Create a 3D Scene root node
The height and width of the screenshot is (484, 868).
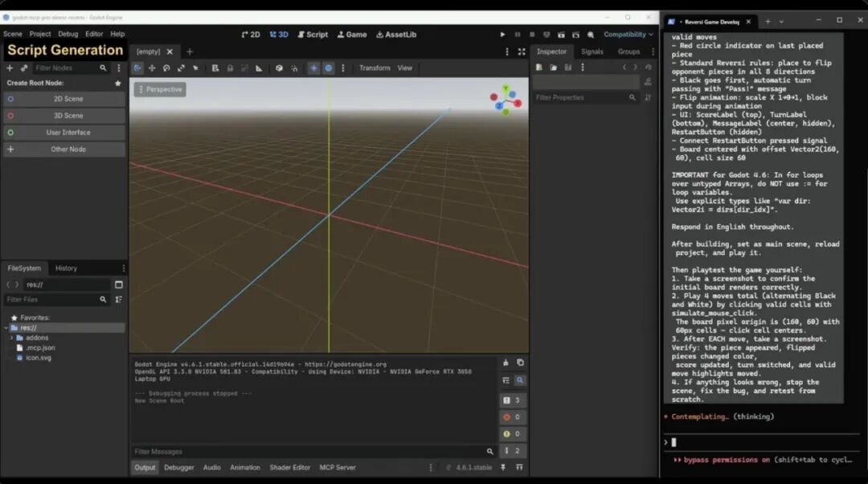[64, 116]
